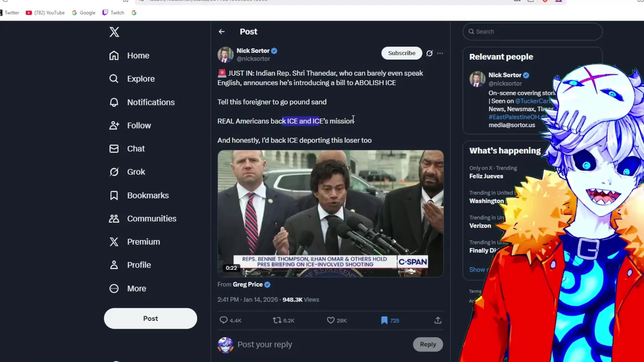Toggle the bookmark icon showing 725

[384, 320]
